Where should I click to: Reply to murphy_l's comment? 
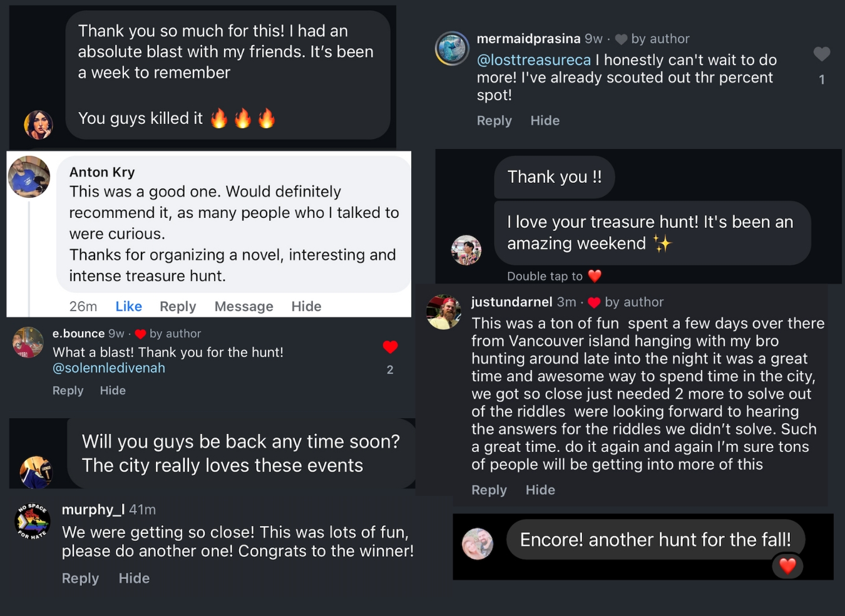pos(80,578)
